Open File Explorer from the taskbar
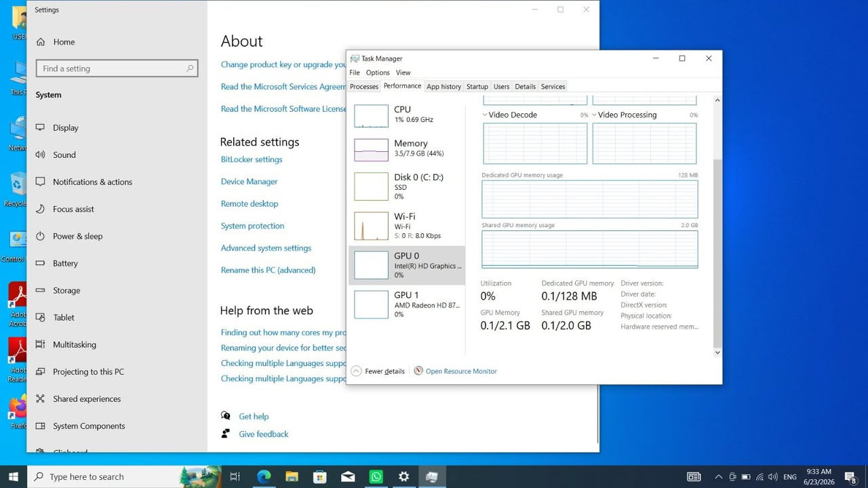 point(292,476)
